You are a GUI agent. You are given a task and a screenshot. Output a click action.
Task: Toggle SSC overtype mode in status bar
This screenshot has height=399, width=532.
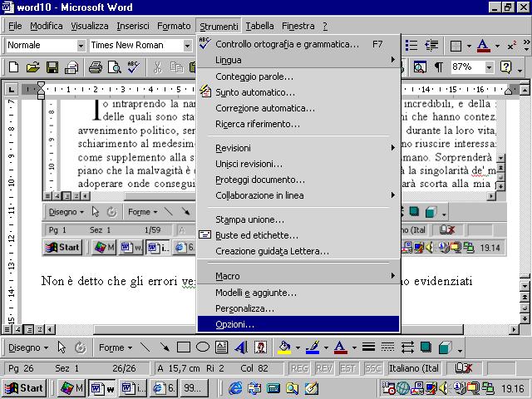tap(372, 368)
